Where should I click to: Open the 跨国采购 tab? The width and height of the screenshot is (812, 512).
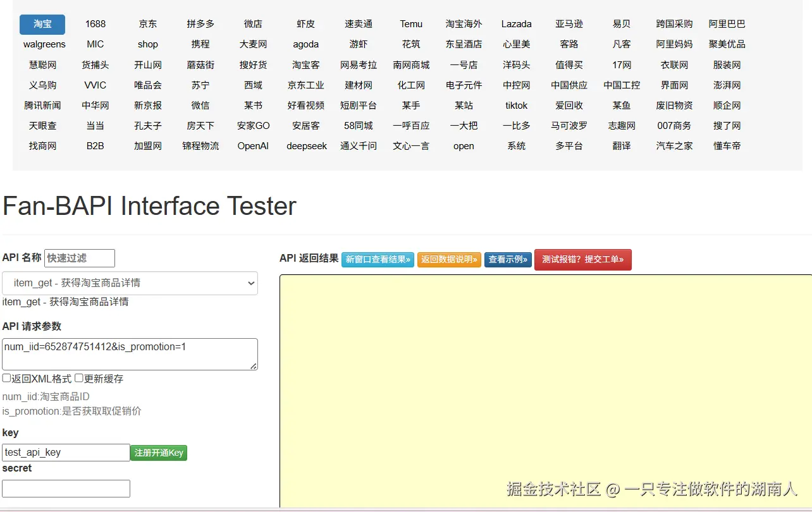pyautogui.click(x=675, y=24)
